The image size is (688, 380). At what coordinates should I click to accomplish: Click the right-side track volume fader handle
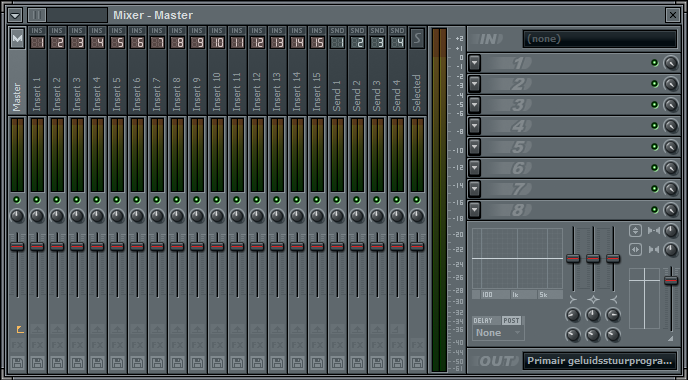(x=671, y=280)
